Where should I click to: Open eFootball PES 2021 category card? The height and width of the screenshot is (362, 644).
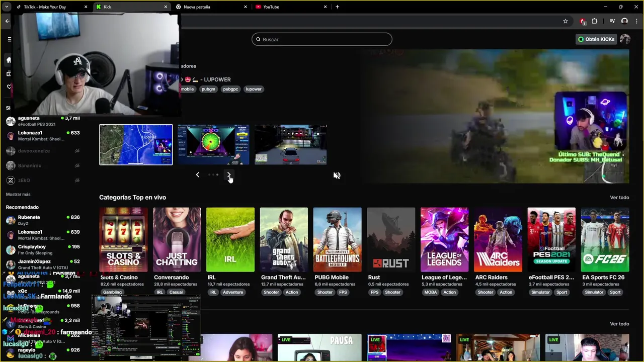pos(551,240)
